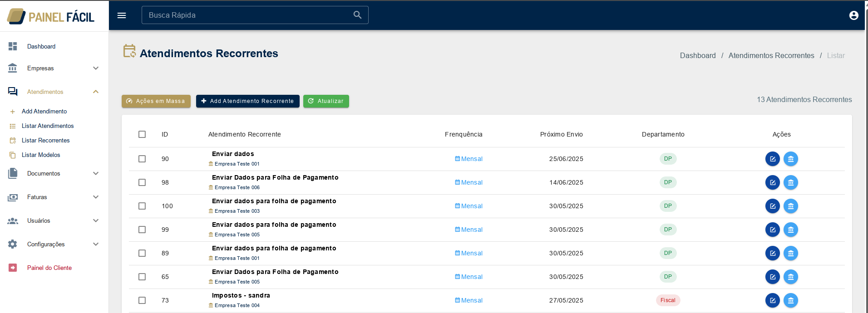The image size is (868, 313).
Task: Click edit icon for ID 98 row
Action: click(x=773, y=182)
